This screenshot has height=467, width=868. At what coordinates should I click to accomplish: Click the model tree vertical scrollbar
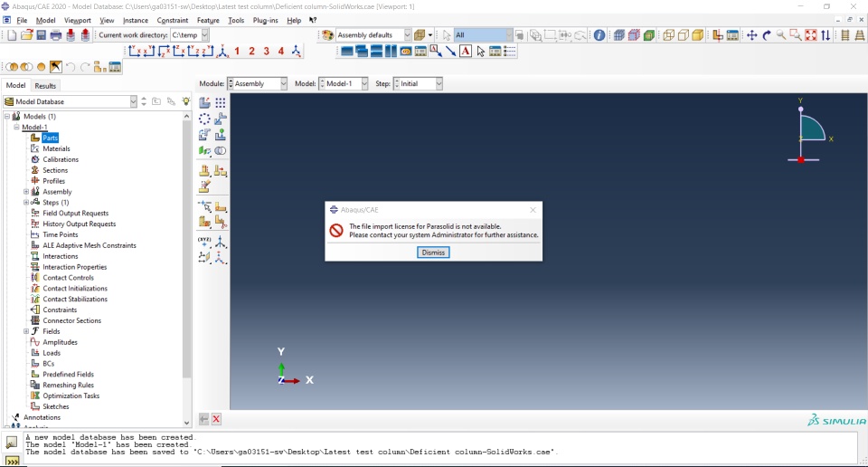(186, 249)
